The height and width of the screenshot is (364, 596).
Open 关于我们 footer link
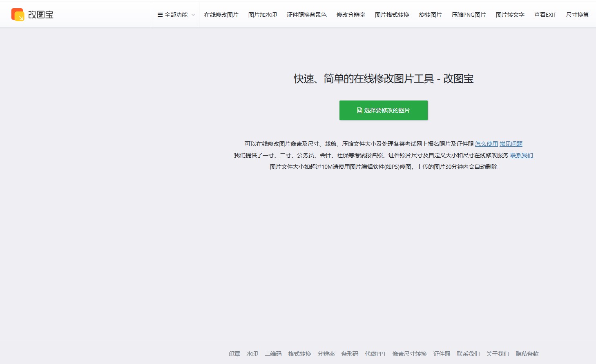tap(498, 354)
